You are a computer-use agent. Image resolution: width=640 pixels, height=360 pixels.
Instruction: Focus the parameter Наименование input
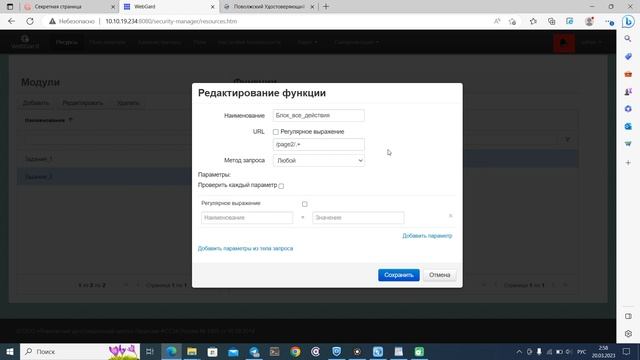(247, 218)
